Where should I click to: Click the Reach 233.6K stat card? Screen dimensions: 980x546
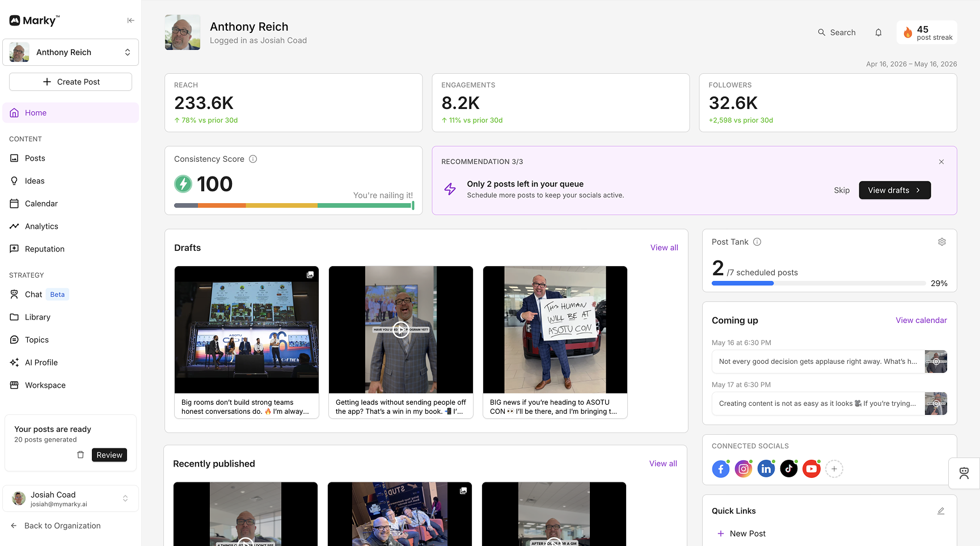click(293, 103)
